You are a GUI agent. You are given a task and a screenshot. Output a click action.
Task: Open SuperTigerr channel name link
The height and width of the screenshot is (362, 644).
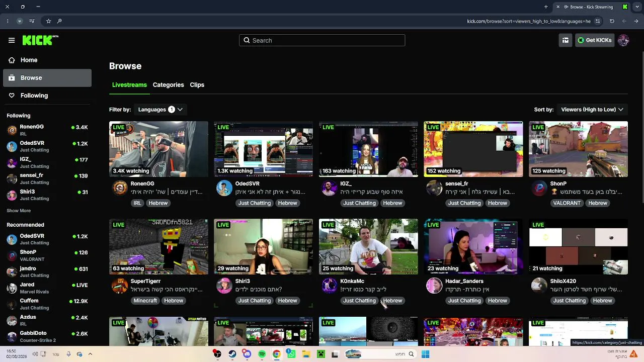coord(145,282)
